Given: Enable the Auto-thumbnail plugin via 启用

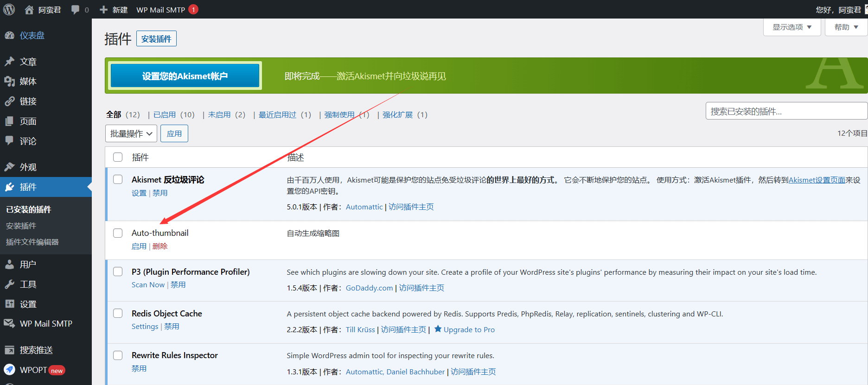Looking at the screenshot, I should point(139,246).
